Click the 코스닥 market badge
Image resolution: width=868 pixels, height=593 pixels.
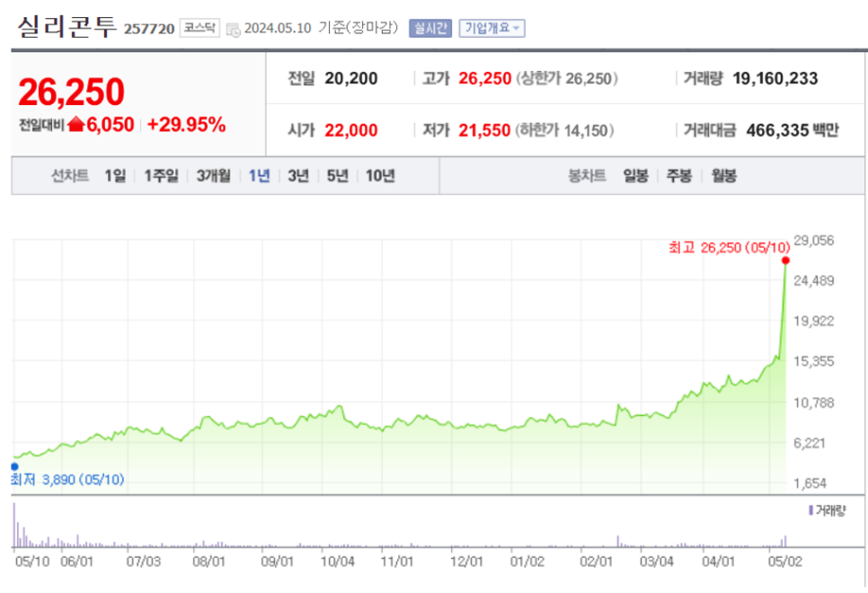199,28
